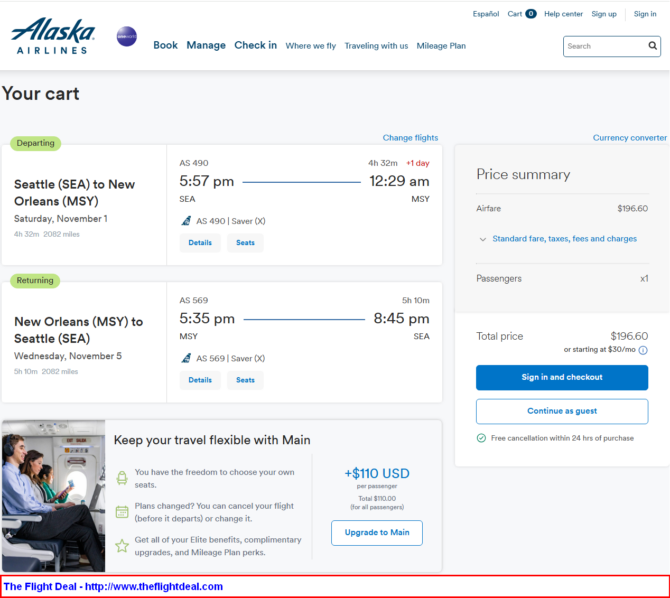This screenshot has width=670, height=598.
Task: Click Upgrade to Main button
Action: pyautogui.click(x=377, y=533)
